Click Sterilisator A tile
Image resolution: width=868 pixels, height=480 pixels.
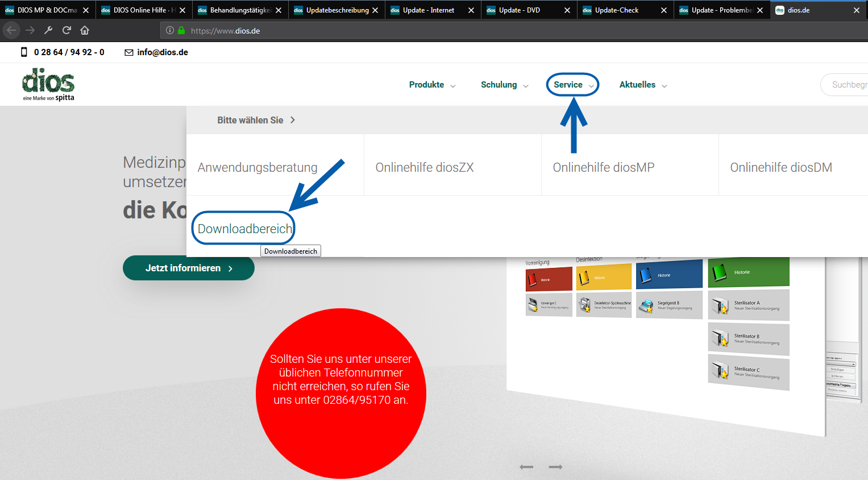coord(749,305)
